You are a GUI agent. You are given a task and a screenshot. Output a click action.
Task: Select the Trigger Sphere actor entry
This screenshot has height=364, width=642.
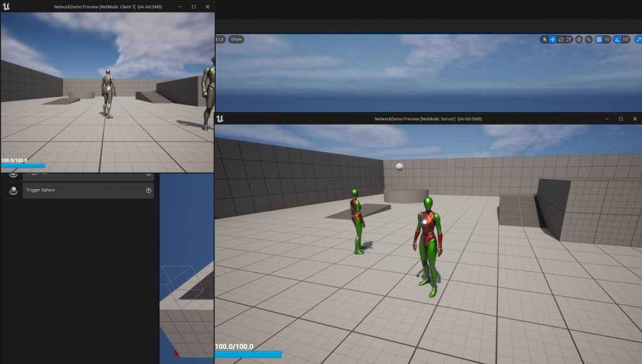tap(79, 190)
